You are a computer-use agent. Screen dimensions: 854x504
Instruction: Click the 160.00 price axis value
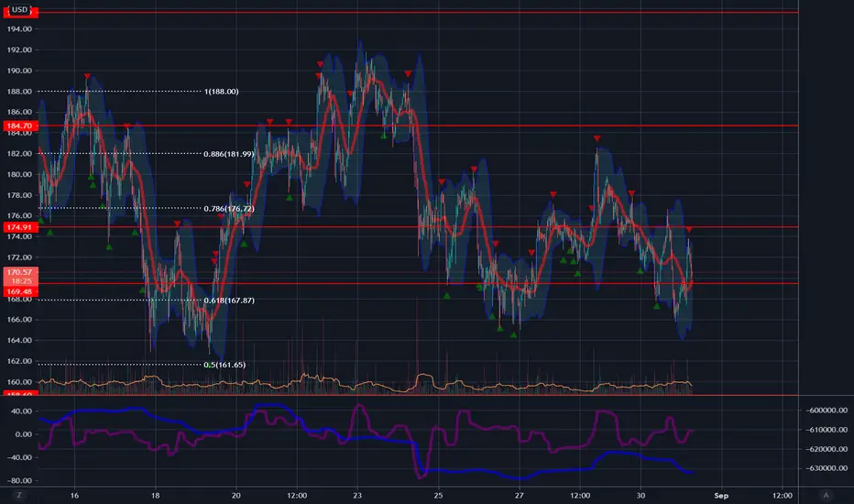[19, 382]
